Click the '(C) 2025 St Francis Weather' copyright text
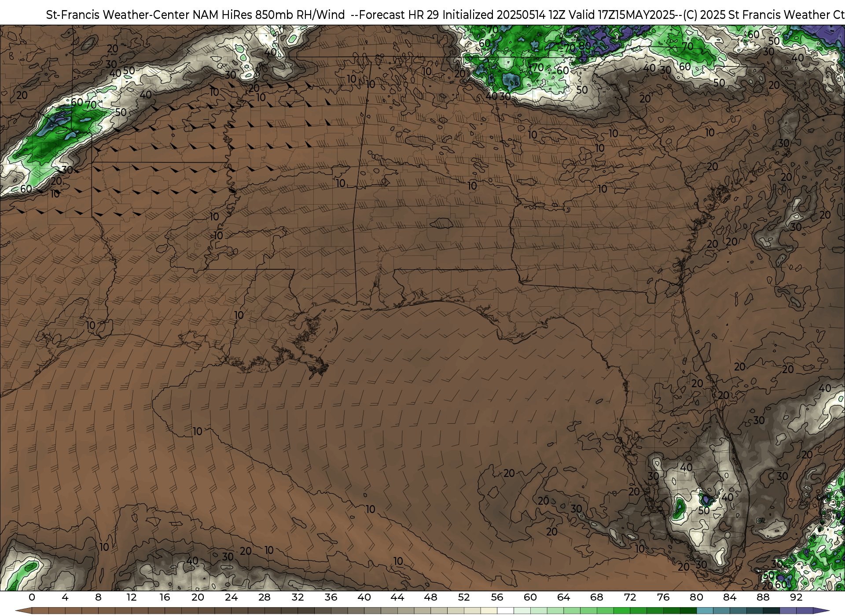845x616 pixels. coord(756,15)
